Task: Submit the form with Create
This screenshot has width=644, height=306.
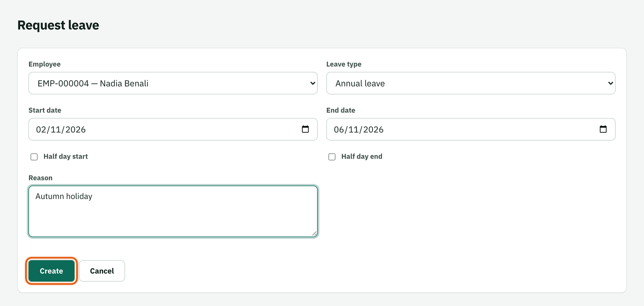Action: pos(52,271)
